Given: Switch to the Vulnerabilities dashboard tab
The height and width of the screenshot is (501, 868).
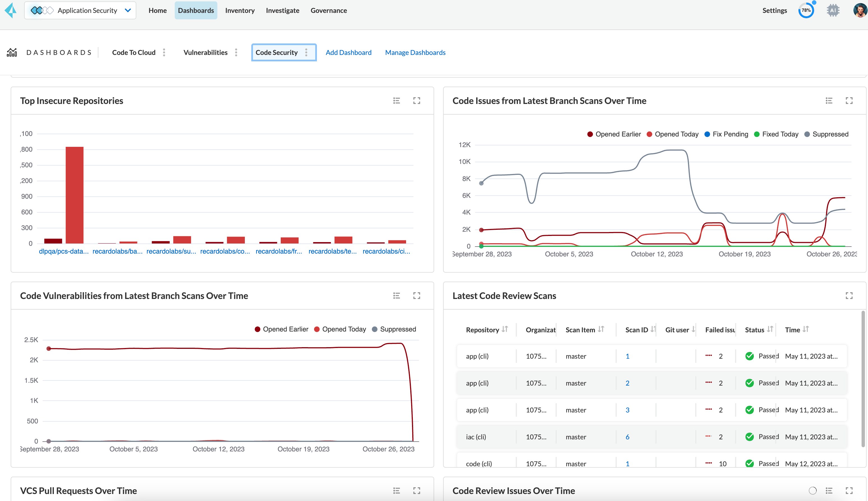Looking at the screenshot, I should point(206,52).
